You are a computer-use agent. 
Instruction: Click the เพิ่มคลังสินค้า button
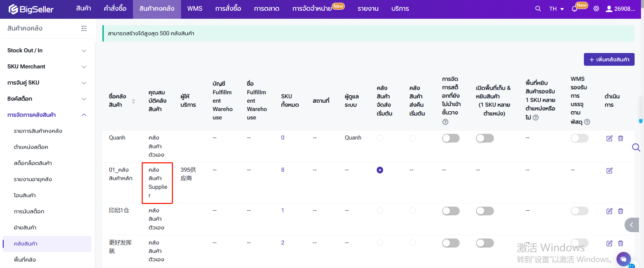609,59
